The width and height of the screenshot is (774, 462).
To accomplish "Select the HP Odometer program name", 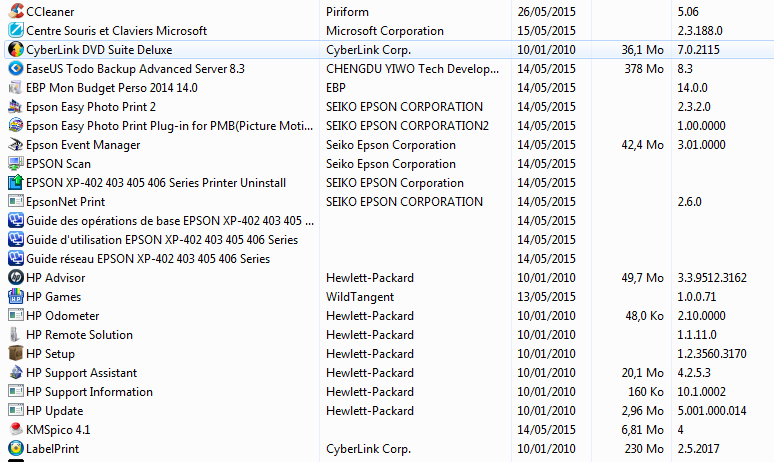I will pyautogui.click(x=63, y=316).
